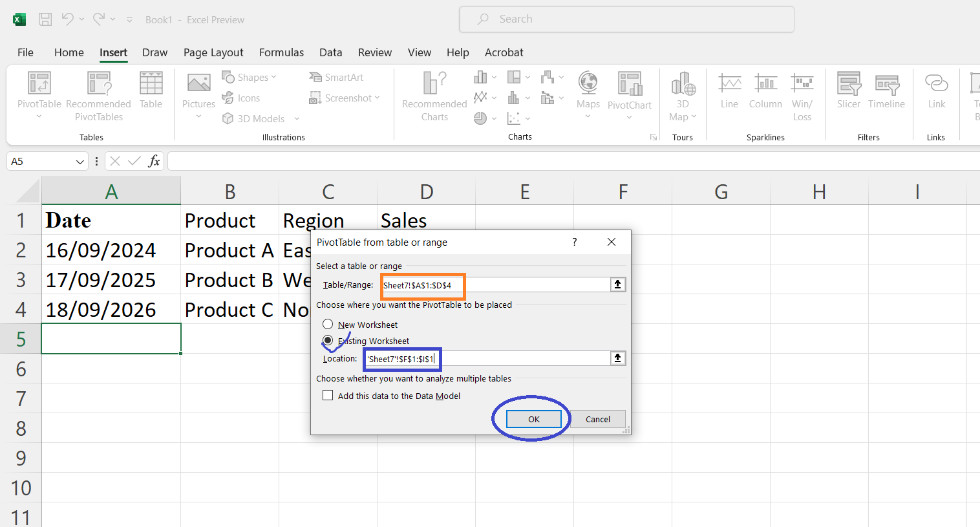980x527 pixels.
Task: Open Customize Quick Access Toolbar dropdown
Action: [129, 20]
